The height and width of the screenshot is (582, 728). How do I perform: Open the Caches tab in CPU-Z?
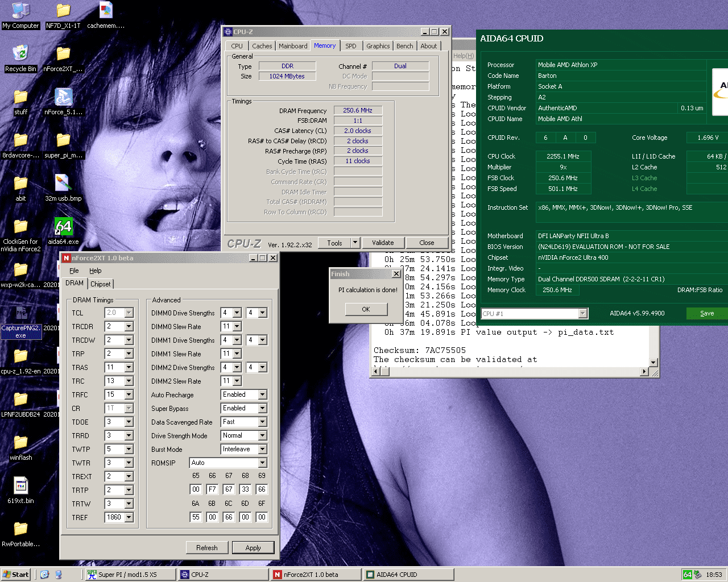[x=262, y=46]
